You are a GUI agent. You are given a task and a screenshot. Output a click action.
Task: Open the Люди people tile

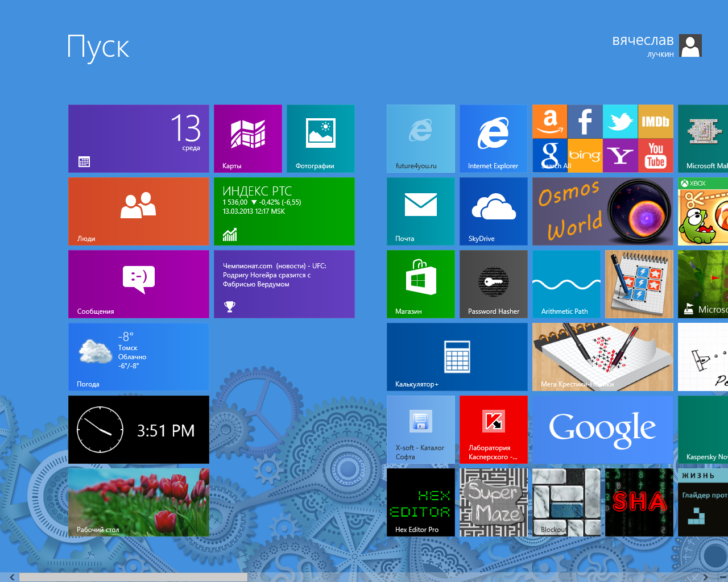click(x=139, y=211)
